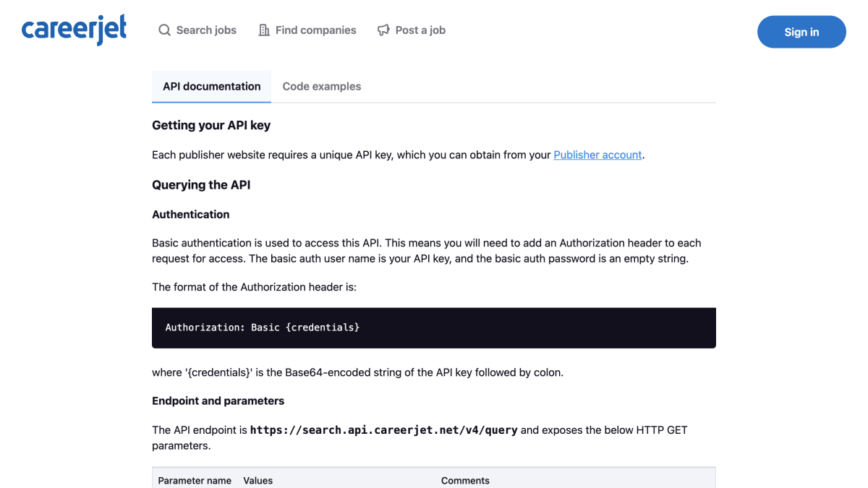Viewport: 868px width, 488px height.
Task: Click the search.api.careerjet.net endpoint URL text
Action: pos(383,430)
